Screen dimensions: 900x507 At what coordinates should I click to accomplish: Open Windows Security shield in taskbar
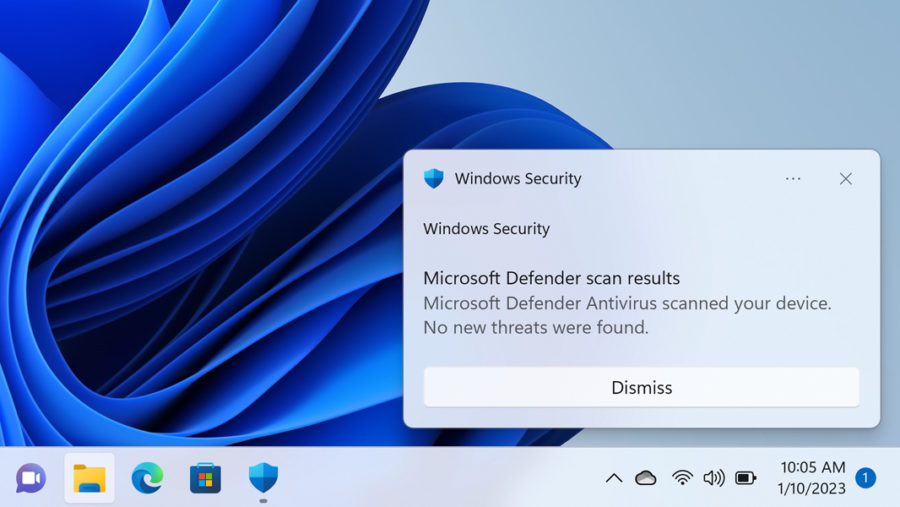tap(263, 478)
